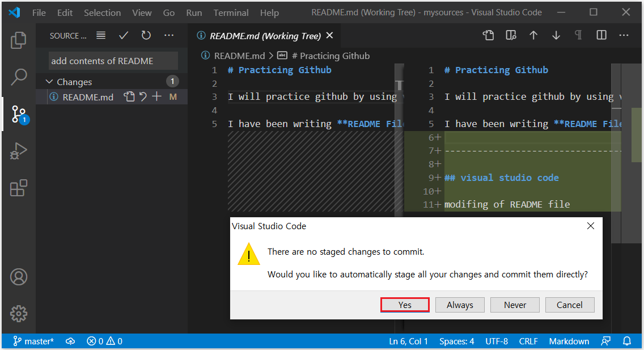Refresh the source control panel
644x350 pixels.
[146, 35]
